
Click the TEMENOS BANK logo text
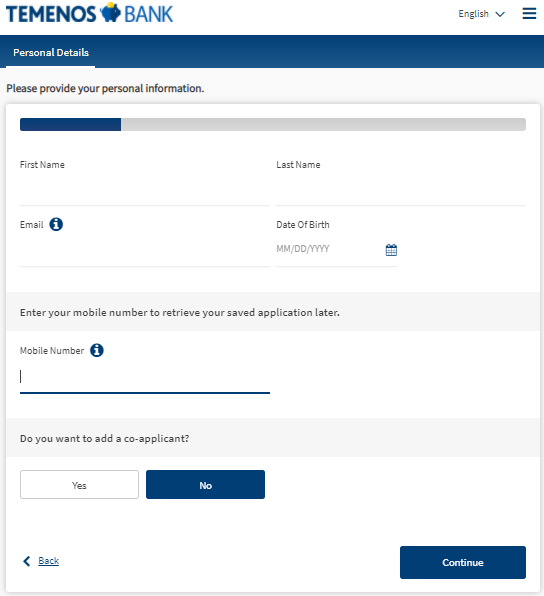(x=89, y=14)
